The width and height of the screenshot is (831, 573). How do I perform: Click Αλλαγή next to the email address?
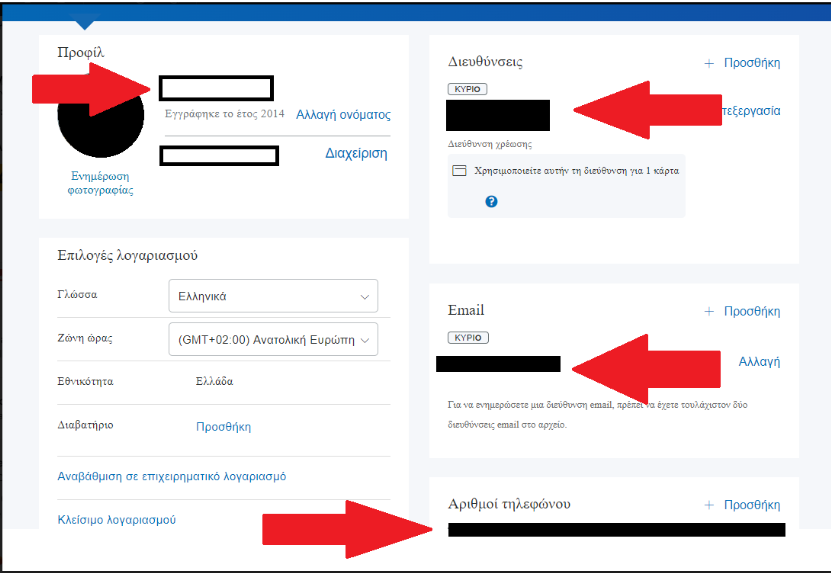(x=759, y=362)
